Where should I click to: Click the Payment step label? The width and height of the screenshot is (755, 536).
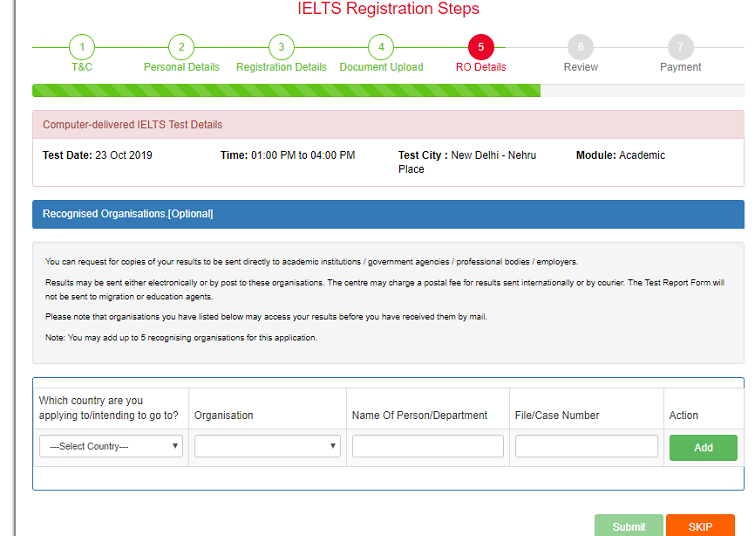click(680, 67)
